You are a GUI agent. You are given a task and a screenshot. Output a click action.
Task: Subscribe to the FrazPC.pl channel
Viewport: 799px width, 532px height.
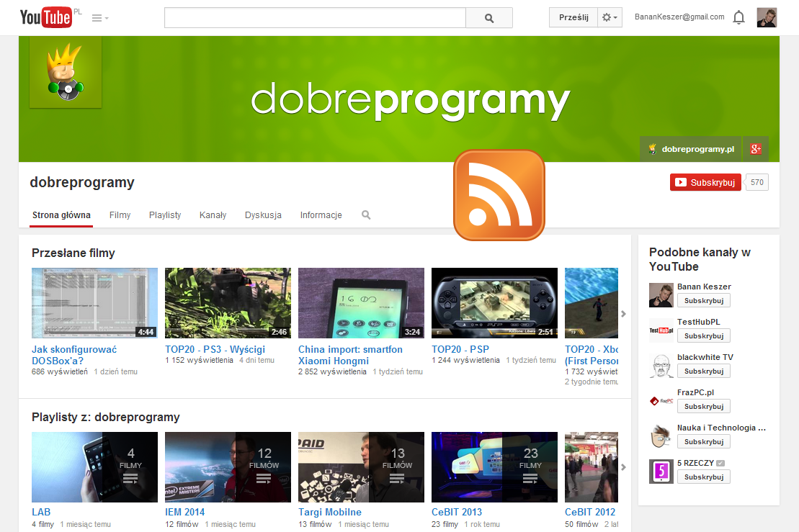click(704, 406)
